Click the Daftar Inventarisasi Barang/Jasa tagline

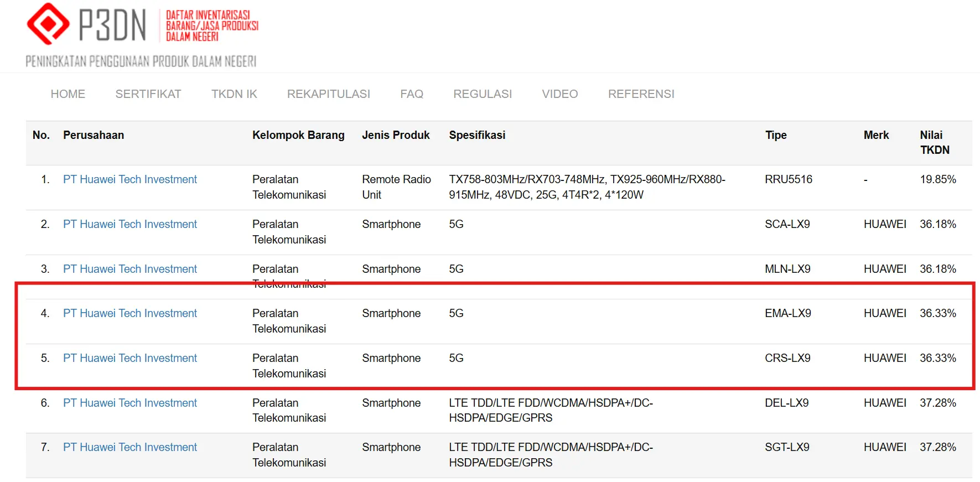[x=212, y=25]
